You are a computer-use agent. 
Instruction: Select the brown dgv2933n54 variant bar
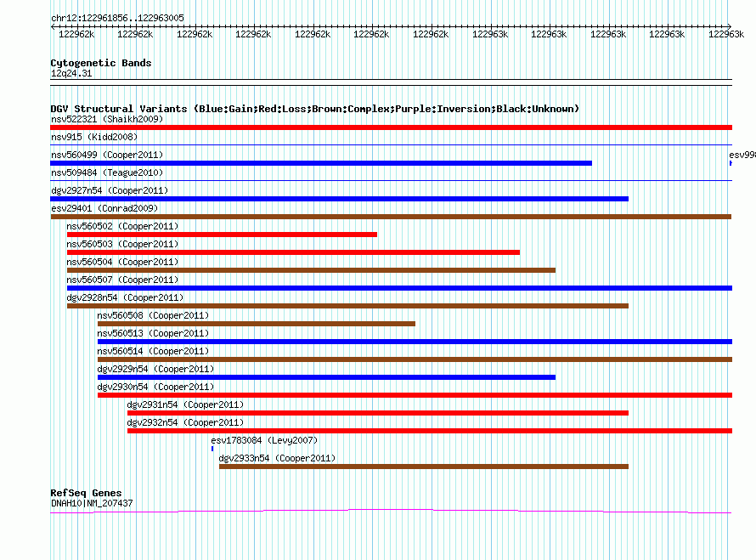pyautogui.click(x=424, y=467)
